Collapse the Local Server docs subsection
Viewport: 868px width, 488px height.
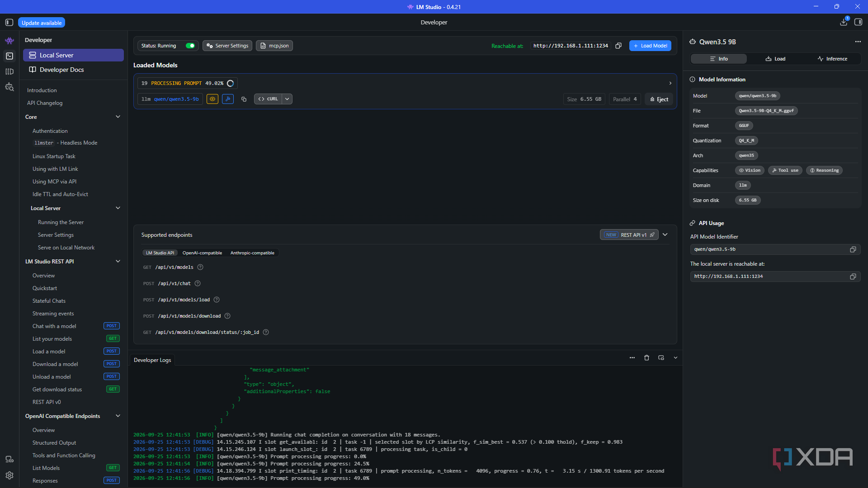[x=118, y=208]
